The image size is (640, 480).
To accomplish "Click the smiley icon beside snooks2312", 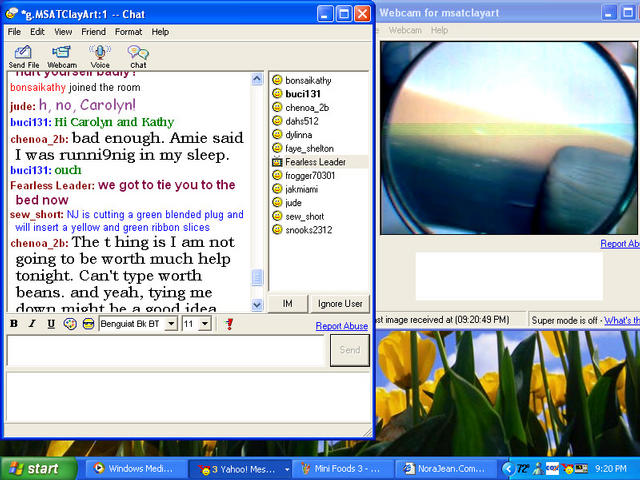I will [277, 229].
